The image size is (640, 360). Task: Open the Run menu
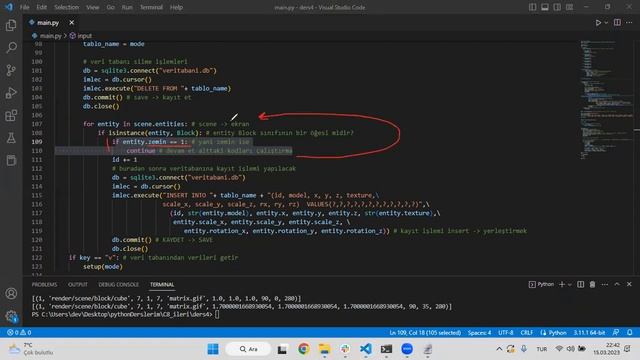(127, 7)
